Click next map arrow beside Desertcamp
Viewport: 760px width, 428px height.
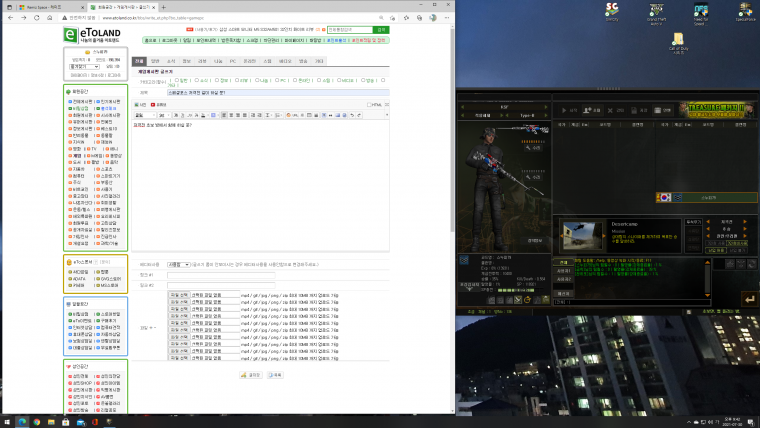pyautogui.click(x=604, y=236)
